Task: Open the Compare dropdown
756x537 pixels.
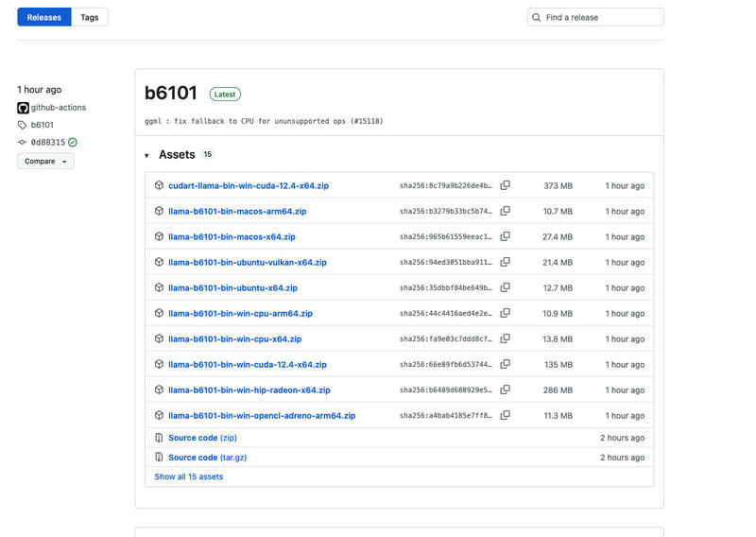Action: tap(45, 162)
